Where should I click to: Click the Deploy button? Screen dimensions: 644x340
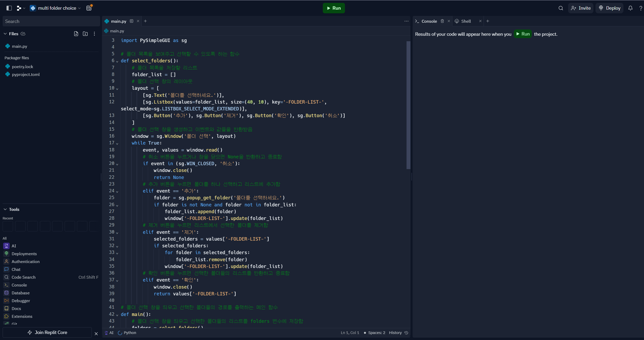tap(610, 8)
